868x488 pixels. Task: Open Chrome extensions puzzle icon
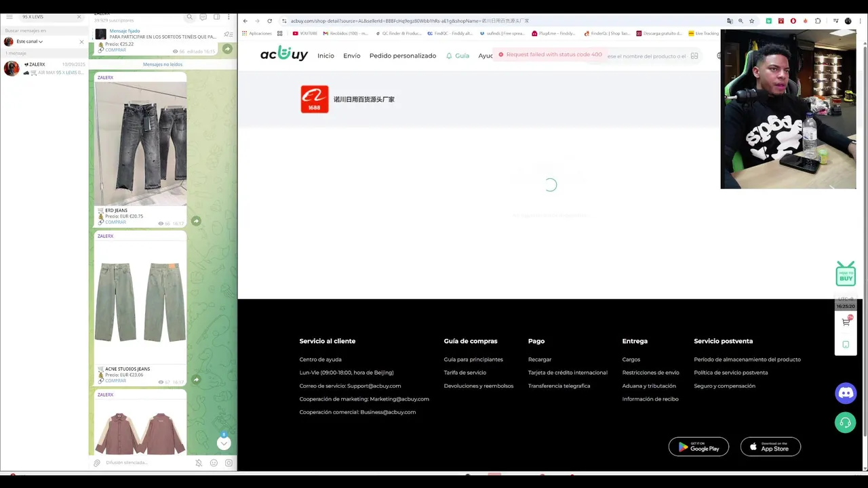(x=818, y=21)
